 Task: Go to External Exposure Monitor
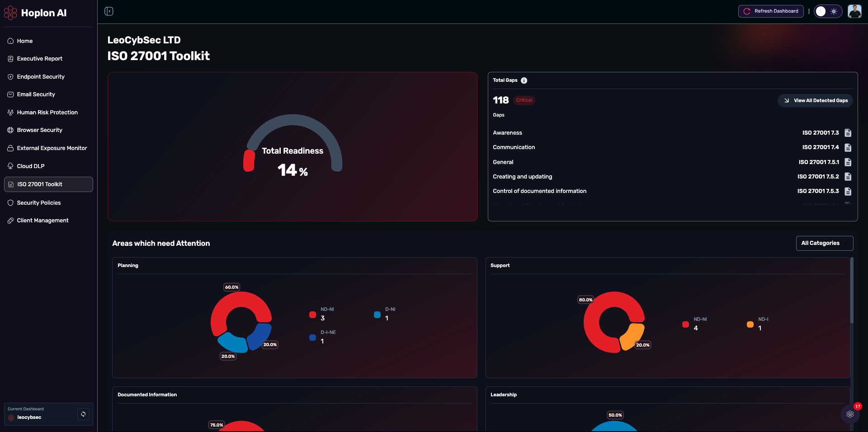[52, 148]
